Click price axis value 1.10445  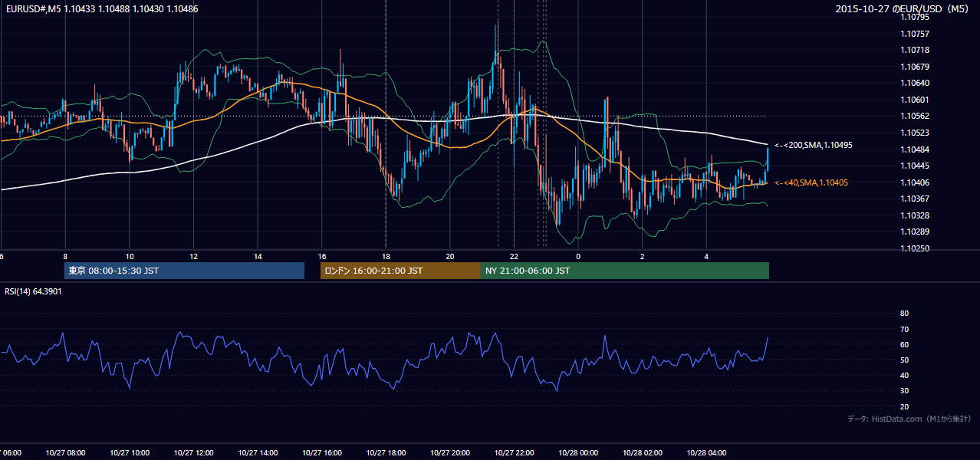[x=916, y=166]
